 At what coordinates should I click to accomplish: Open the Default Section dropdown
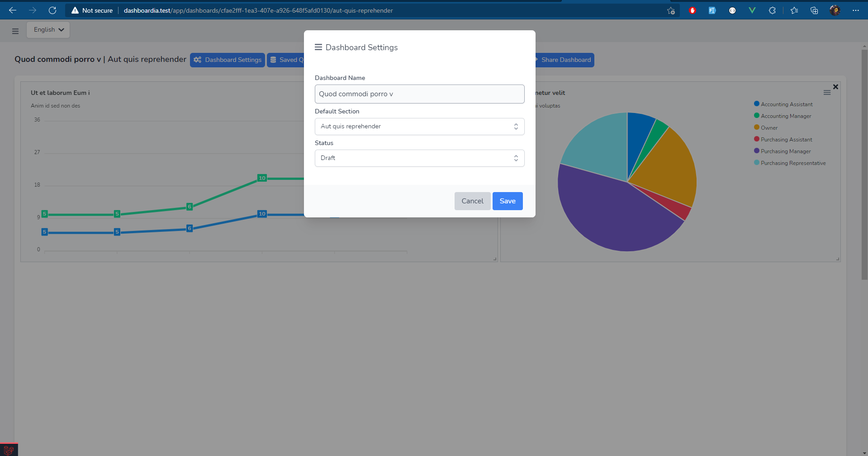(419, 127)
